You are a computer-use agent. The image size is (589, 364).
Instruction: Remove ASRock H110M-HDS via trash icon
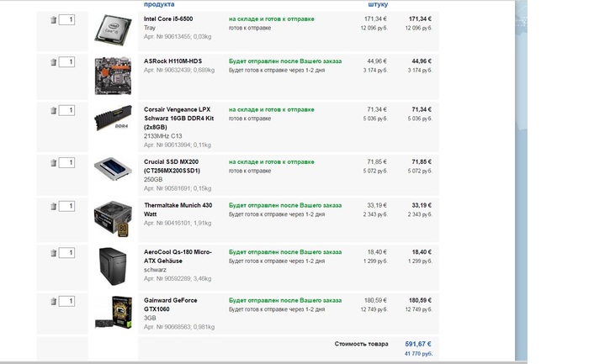53,62
